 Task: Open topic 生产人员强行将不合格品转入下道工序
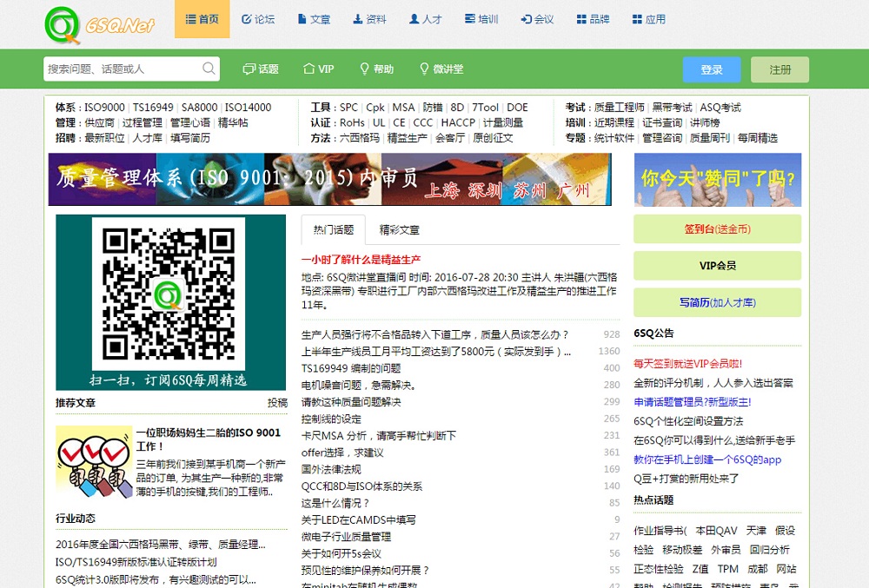pyautogui.click(x=435, y=334)
